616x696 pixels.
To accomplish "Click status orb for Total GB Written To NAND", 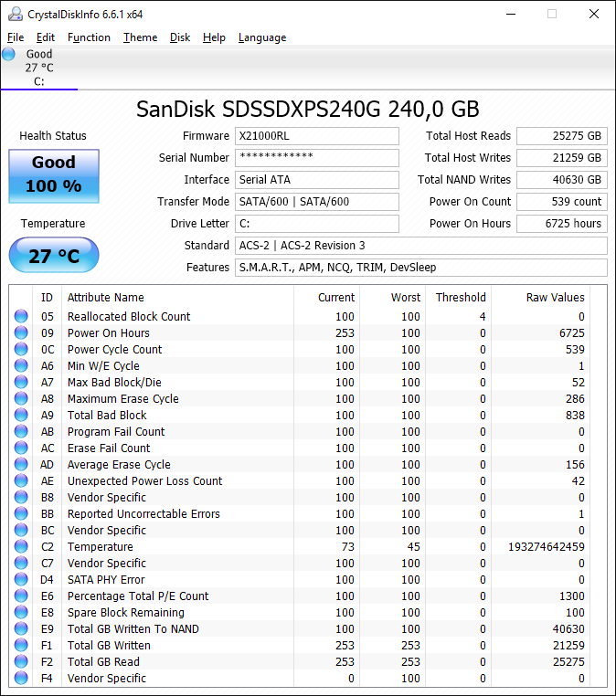I will click(x=21, y=628).
